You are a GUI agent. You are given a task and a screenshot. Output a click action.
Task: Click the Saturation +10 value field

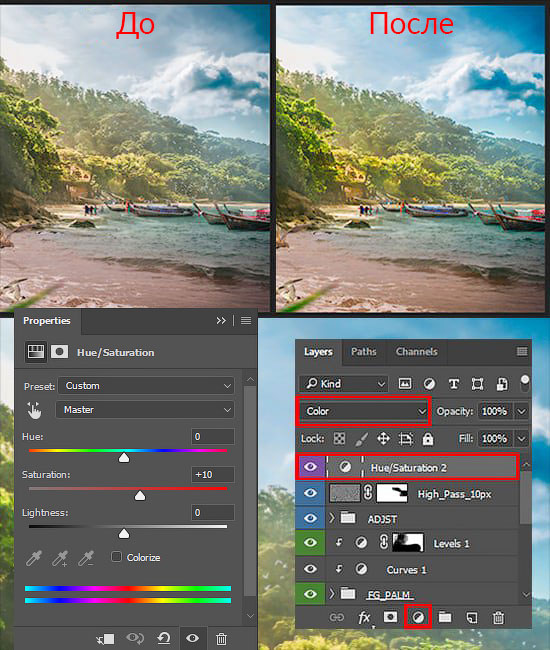tap(213, 475)
